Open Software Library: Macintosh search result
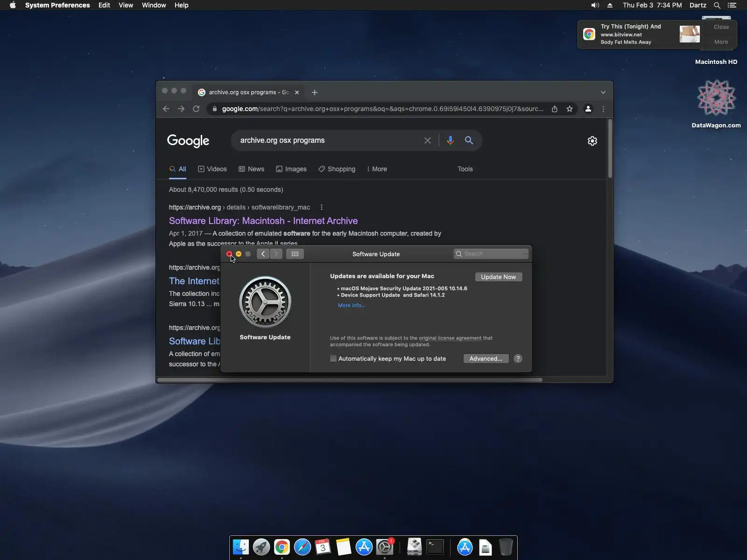This screenshot has height=560, width=747. 263,221
